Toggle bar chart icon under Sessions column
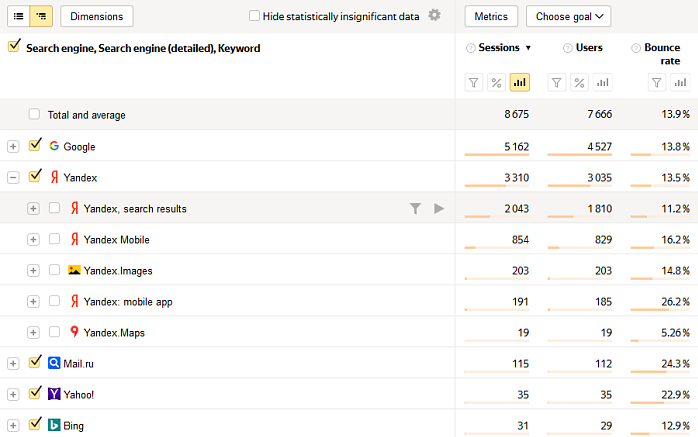 pos(519,83)
